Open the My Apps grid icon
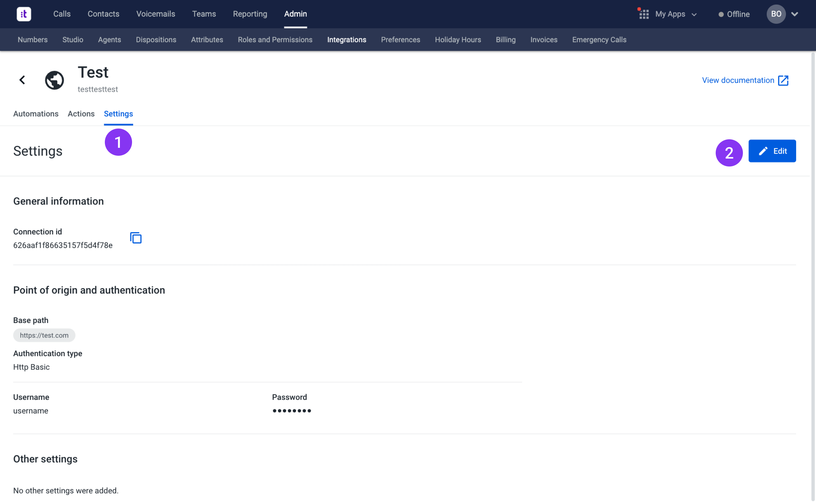The height and width of the screenshot is (504, 816). [x=644, y=14]
